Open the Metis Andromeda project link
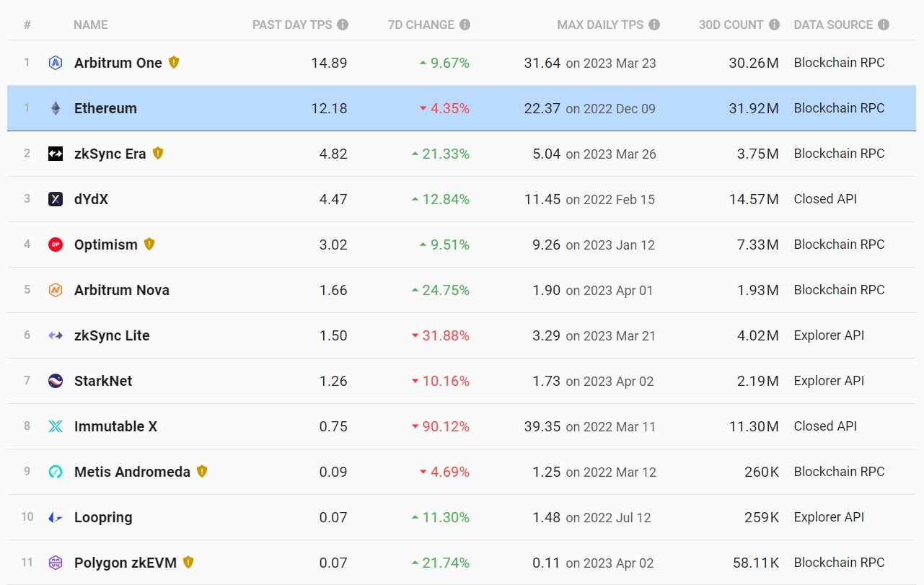The image size is (924, 585). [x=132, y=472]
